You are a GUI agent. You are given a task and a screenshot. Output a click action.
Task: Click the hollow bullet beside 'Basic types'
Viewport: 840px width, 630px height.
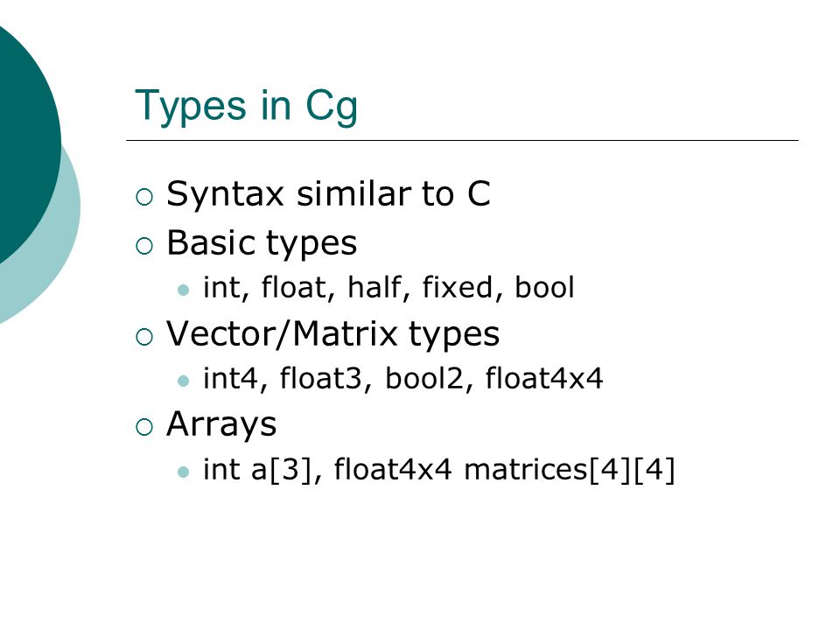click(x=144, y=246)
